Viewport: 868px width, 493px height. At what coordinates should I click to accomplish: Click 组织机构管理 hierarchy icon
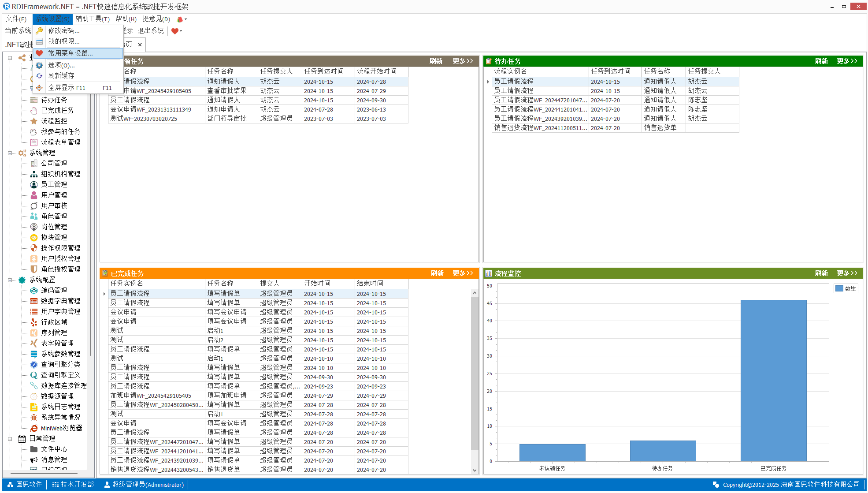(x=34, y=174)
